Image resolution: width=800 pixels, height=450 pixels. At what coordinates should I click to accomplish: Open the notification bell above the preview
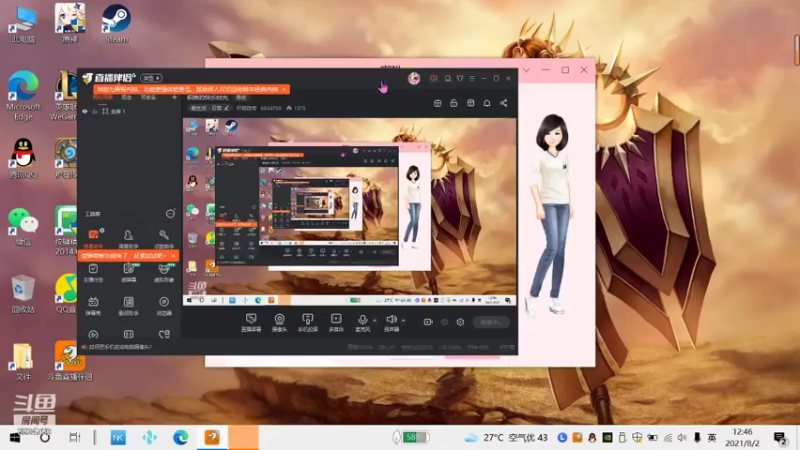coord(487,103)
